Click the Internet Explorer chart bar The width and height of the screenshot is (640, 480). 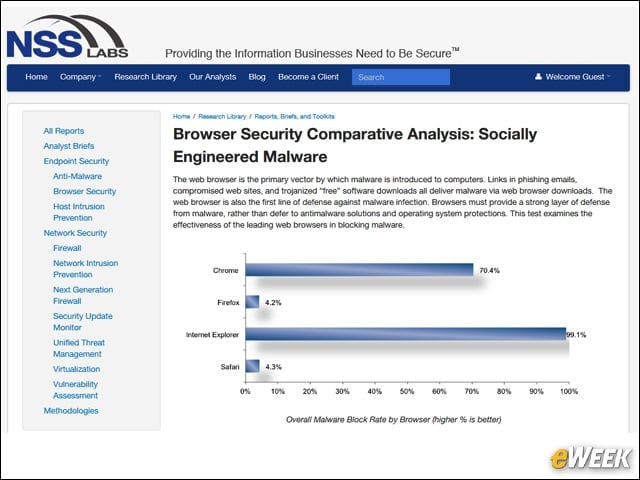click(406, 334)
